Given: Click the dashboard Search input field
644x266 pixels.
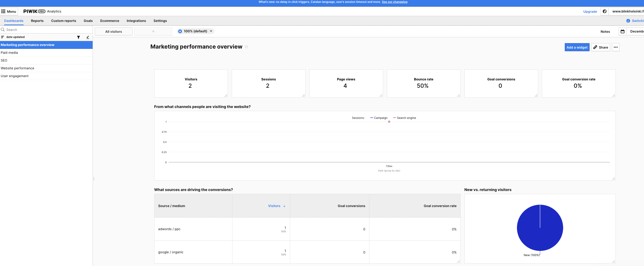Looking at the screenshot, I should pos(46,29).
